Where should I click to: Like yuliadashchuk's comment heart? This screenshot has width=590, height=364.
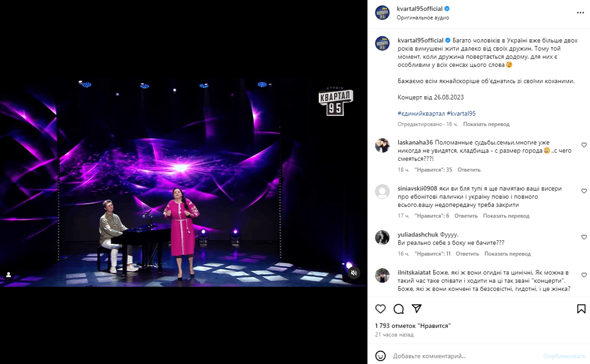click(x=584, y=237)
